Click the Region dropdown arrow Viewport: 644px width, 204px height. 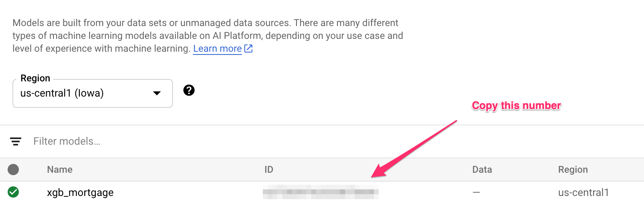157,93
